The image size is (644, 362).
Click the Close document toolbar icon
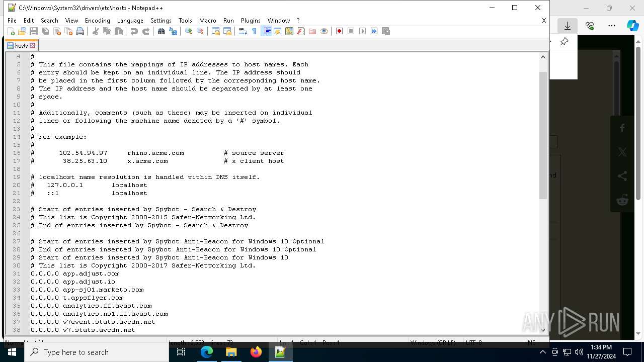57,31
